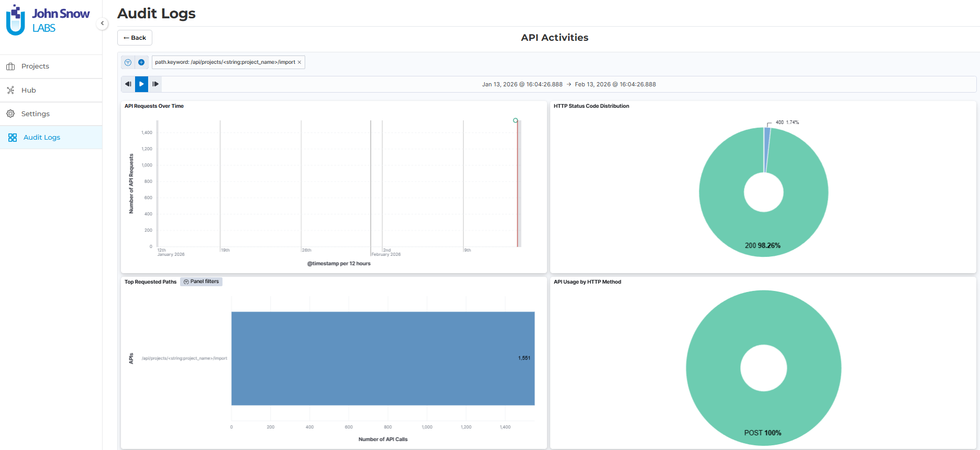Click the blue add filter plus icon
Screen dimensions: 980x450
click(141, 62)
